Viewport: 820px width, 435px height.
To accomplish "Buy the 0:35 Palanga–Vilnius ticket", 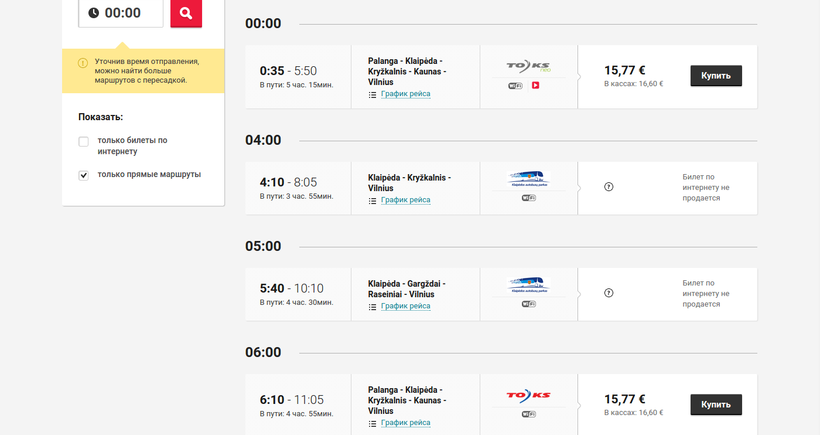I will click(x=716, y=76).
